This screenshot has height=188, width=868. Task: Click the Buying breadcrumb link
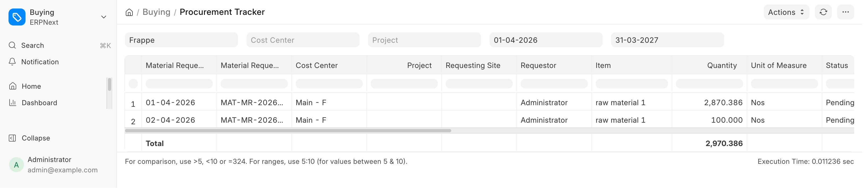[x=156, y=12]
